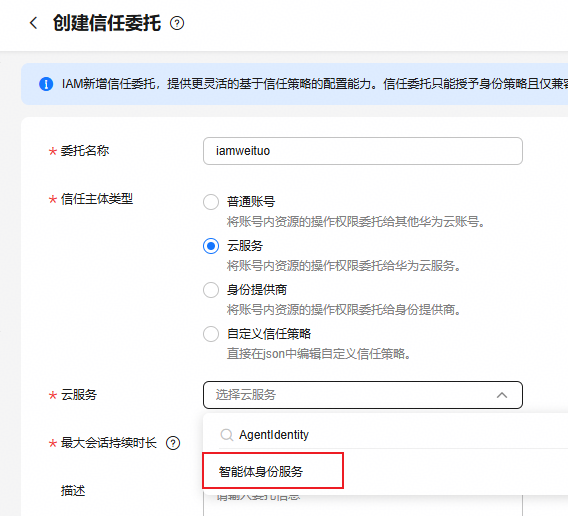
Task: Click the 自定义信任策略 label text
Action: pyautogui.click(x=269, y=334)
